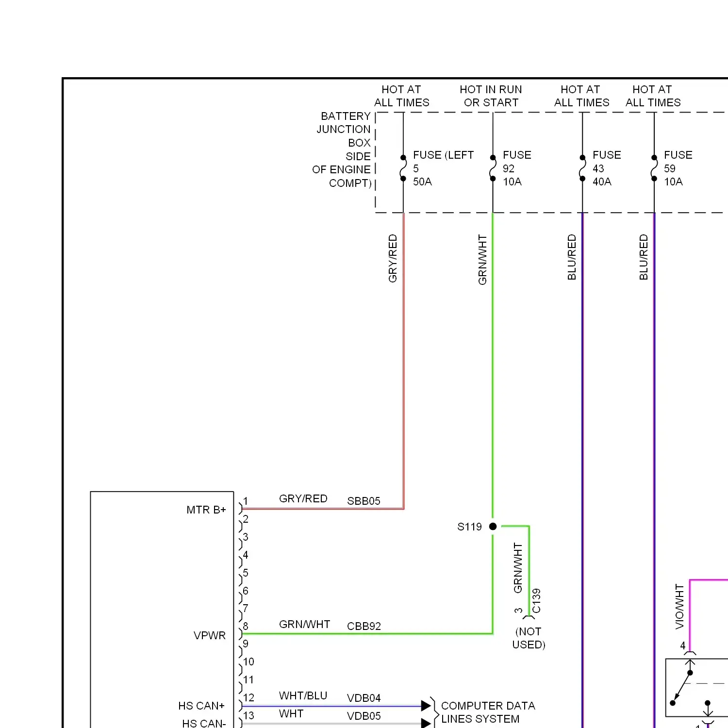728x728 pixels.
Task: Click the CBB92 circuit label
Action: click(364, 626)
